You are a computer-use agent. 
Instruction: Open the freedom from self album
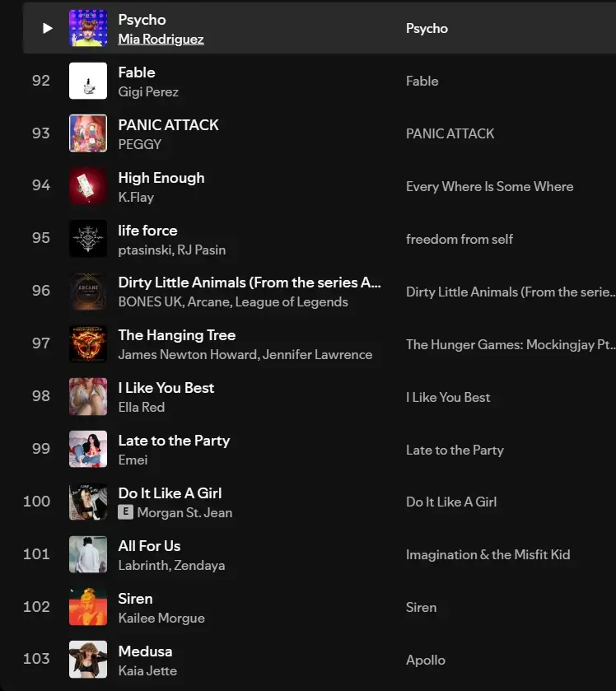point(459,239)
